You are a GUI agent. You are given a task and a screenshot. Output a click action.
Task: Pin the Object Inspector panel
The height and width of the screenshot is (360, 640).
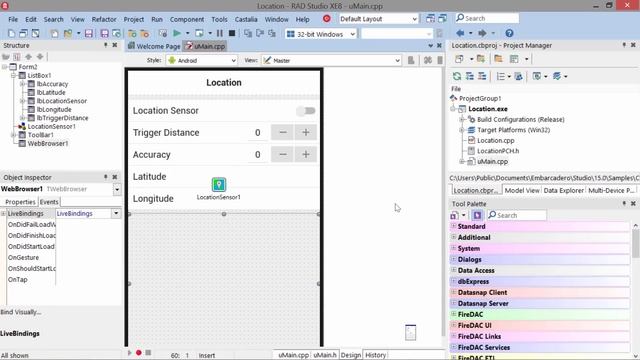(x=106, y=177)
